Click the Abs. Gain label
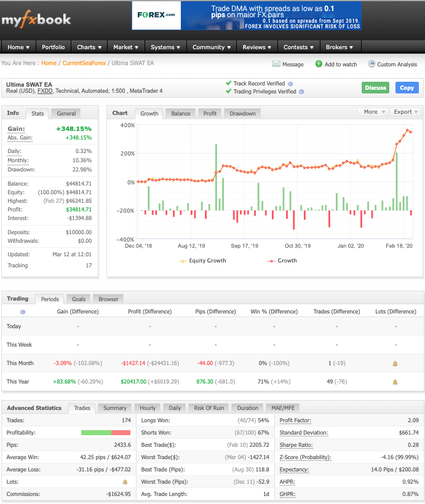425x504 pixels. [20, 138]
